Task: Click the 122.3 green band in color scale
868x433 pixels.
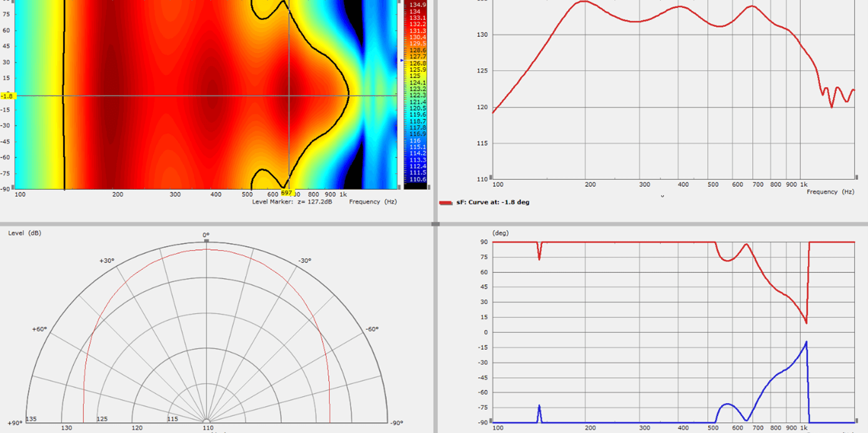Action: pos(417,95)
